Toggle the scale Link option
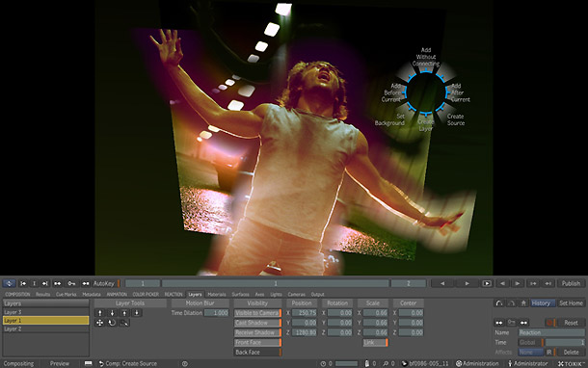This screenshot has height=368, width=588. (x=375, y=342)
